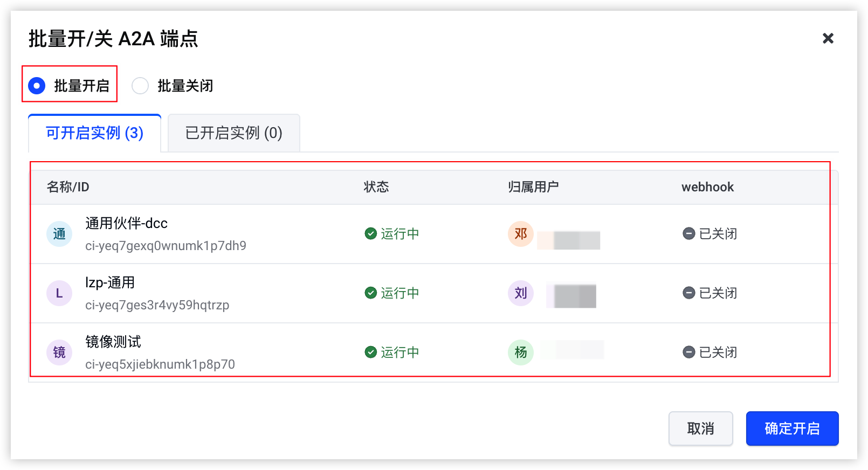Click the 镜像测试 instance name
The width and height of the screenshot is (868, 470).
coord(113,342)
